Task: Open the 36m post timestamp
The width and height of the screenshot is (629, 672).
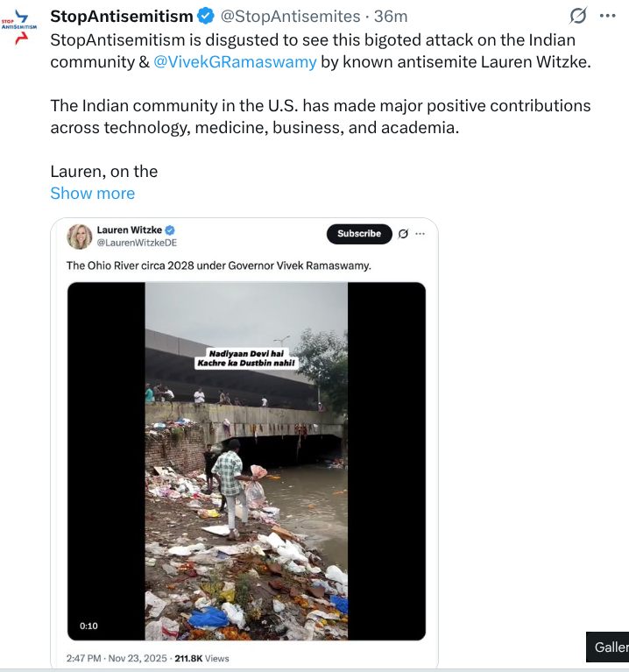Action: [x=391, y=17]
